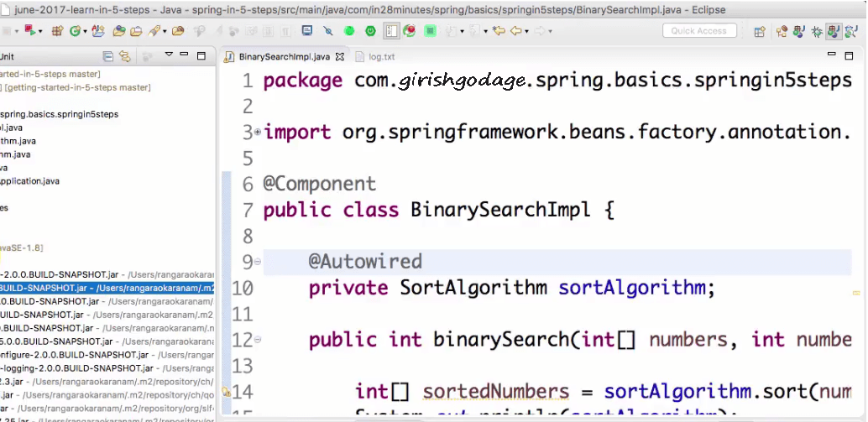
Task: Click the class name BinarySearchImpl in code
Action: click(x=501, y=210)
